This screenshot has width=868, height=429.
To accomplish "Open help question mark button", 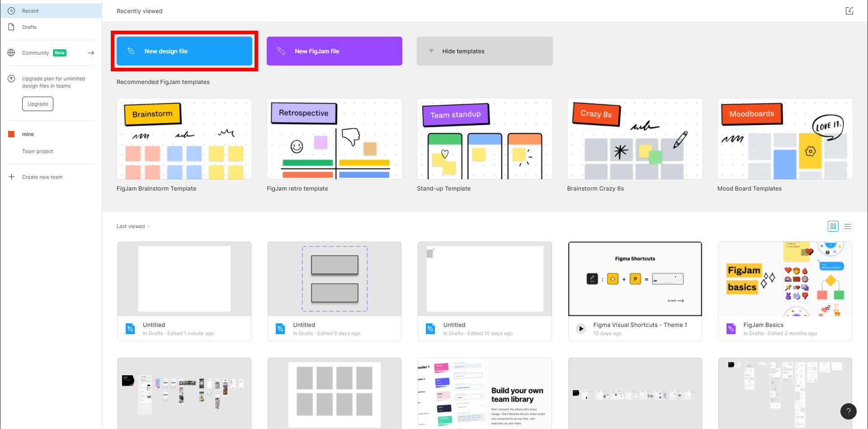I will (x=849, y=411).
